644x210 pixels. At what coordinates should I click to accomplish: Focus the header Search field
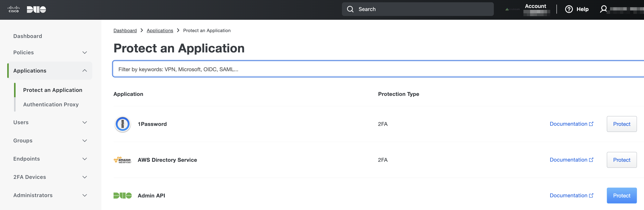(417, 9)
